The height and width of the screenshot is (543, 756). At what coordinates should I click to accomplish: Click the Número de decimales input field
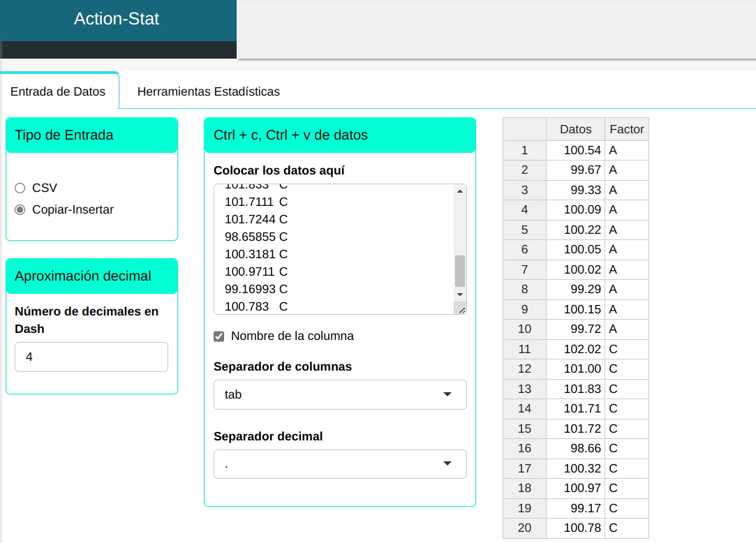(91, 357)
